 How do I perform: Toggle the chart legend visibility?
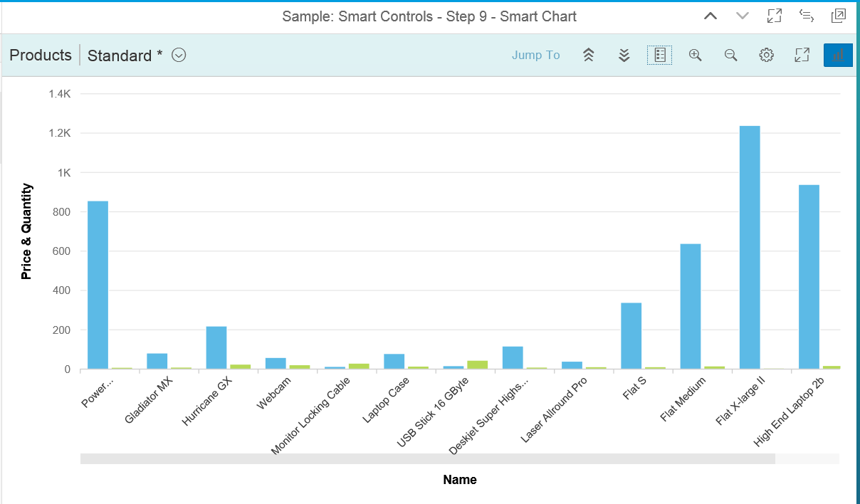[659, 55]
